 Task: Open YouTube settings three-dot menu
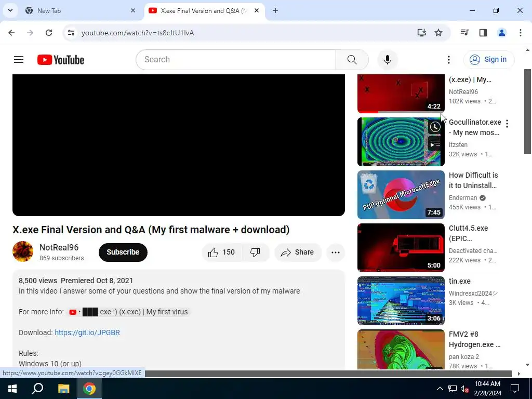click(x=448, y=60)
